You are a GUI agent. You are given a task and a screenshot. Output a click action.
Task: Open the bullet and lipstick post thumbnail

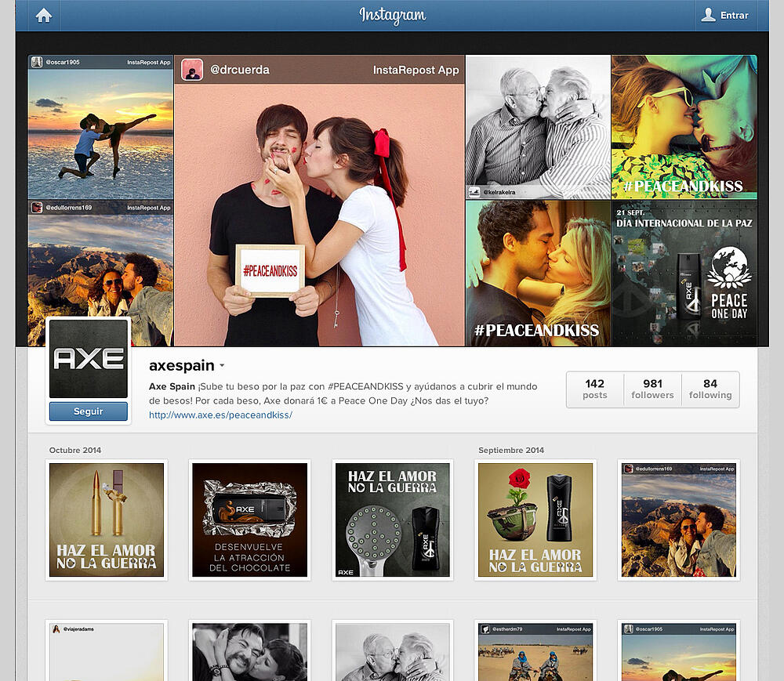coord(107,520)
